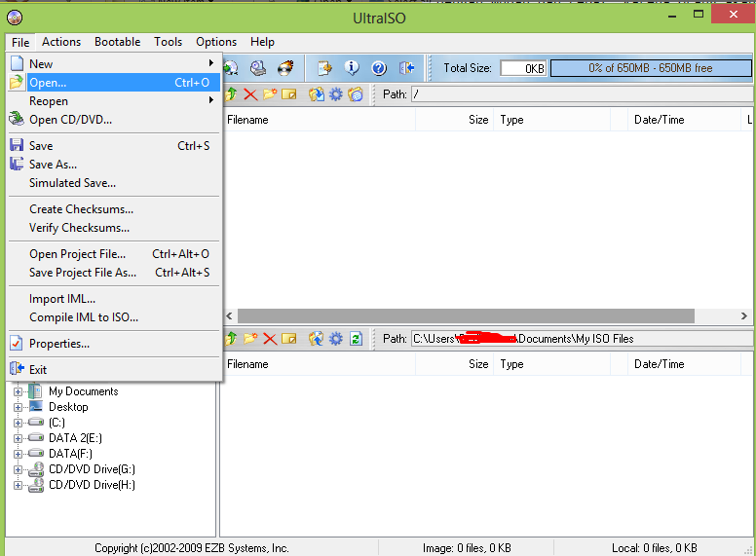This screenshot has width=756, height=556.
Task: Open the Info speech-bubble icon
Action: [352, 68]
